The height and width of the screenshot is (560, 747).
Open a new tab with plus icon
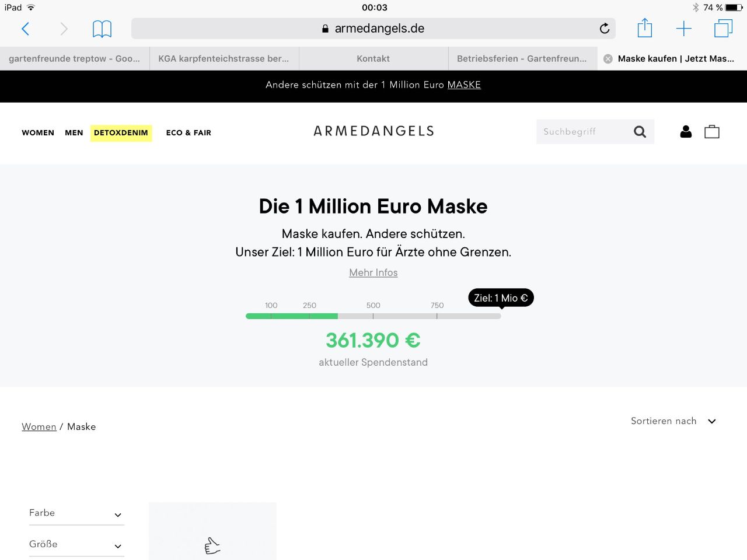click(683, 29)
